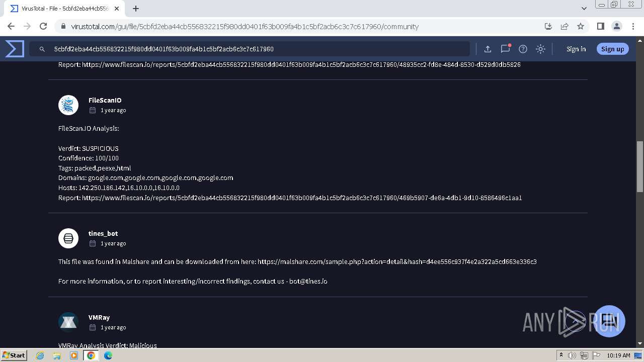Open filescan.io report ending 8586496c1aa1
Image resolution: width=644 pixels, height=362 pixels.
click(302, 198)
